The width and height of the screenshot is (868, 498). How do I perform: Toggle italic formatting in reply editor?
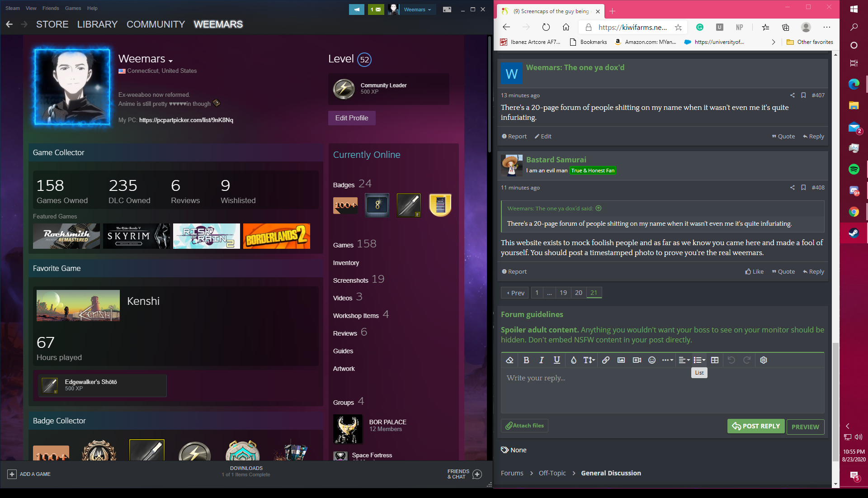(x=542, y=360)
